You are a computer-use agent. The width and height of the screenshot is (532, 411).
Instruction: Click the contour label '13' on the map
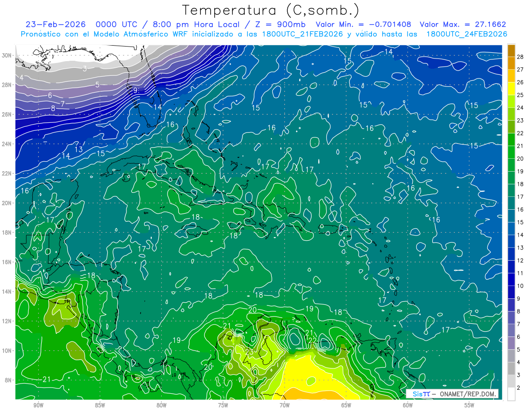pyautogui.click(x=78, y=149)
